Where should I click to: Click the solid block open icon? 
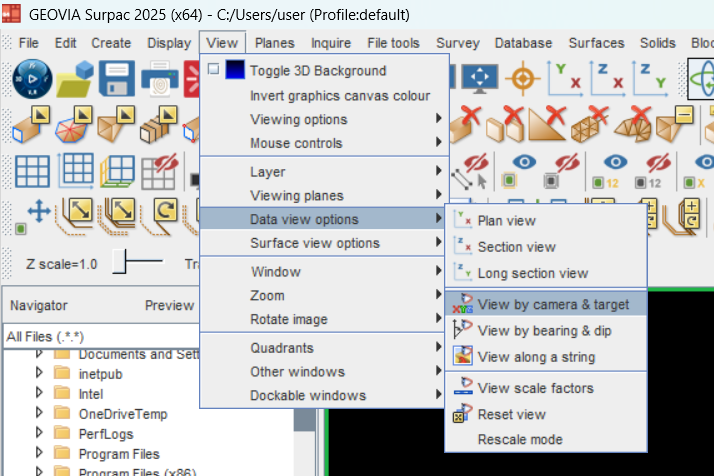coord(31,125)
